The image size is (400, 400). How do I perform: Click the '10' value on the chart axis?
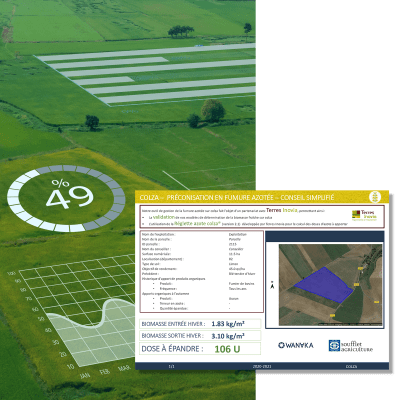pos(70,366)
